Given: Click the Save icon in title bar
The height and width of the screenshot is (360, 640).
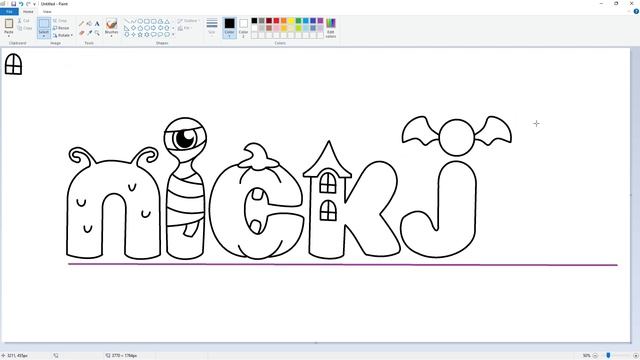Looking at the screenshot, I should pos(13,4).
